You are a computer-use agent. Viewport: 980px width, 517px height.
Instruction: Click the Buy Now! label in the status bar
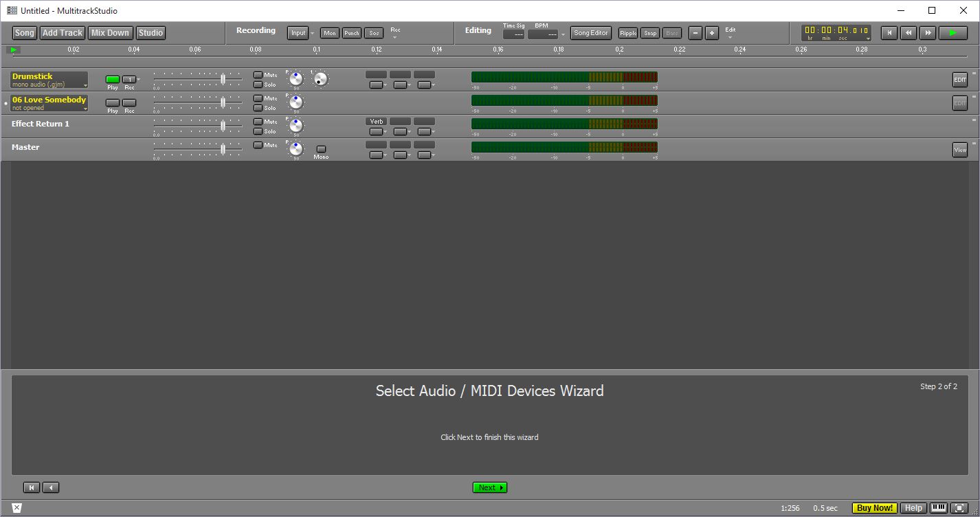873,507
